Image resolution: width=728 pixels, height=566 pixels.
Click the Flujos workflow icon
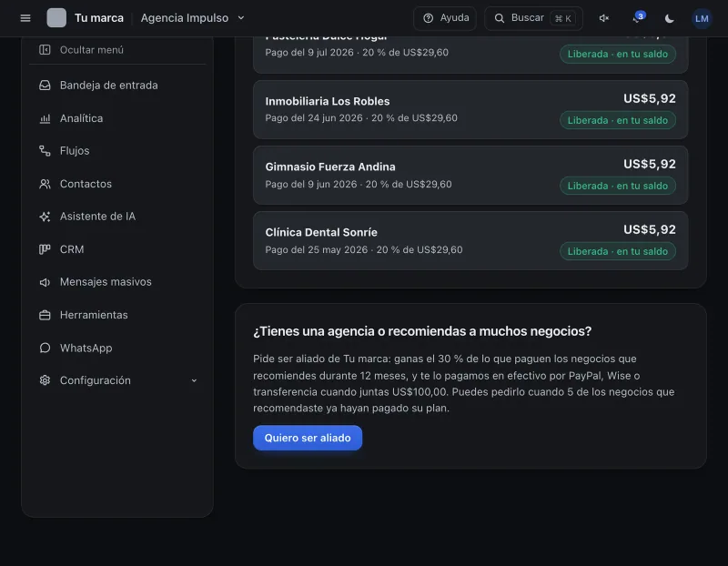coord(45,151)
